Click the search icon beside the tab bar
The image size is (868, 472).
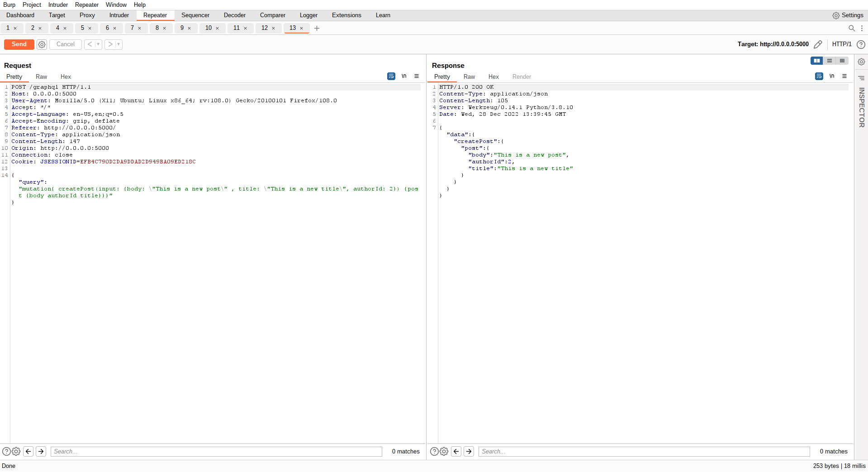click(852, 28)
